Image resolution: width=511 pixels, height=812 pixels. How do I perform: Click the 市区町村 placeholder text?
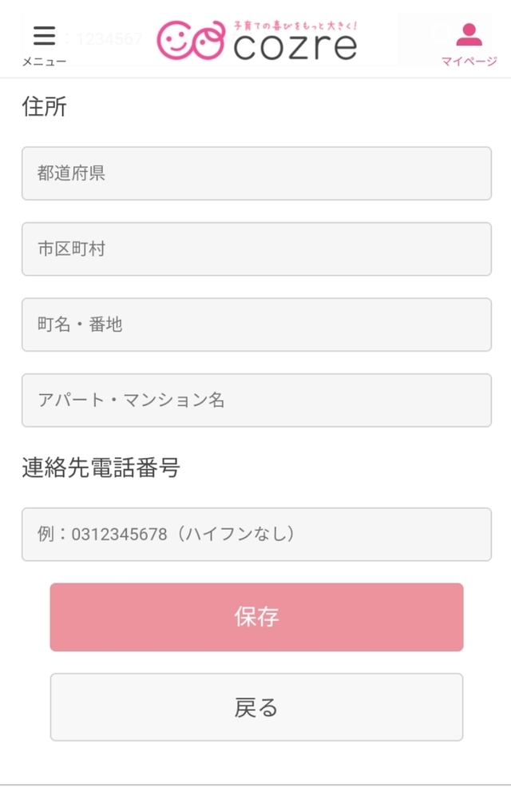(71, 249)
